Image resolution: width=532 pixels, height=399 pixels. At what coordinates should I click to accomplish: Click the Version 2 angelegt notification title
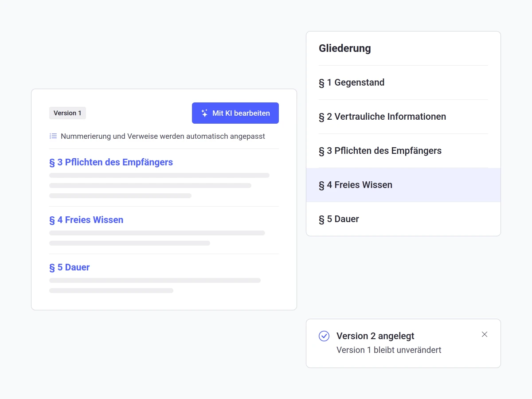[376, 336]
